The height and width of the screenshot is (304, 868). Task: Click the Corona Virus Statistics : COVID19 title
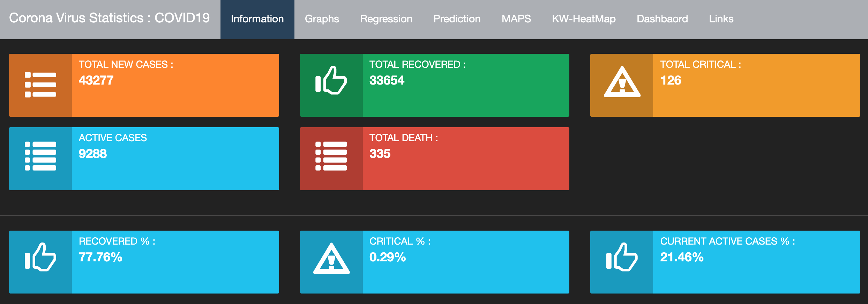tap(109, 18)
